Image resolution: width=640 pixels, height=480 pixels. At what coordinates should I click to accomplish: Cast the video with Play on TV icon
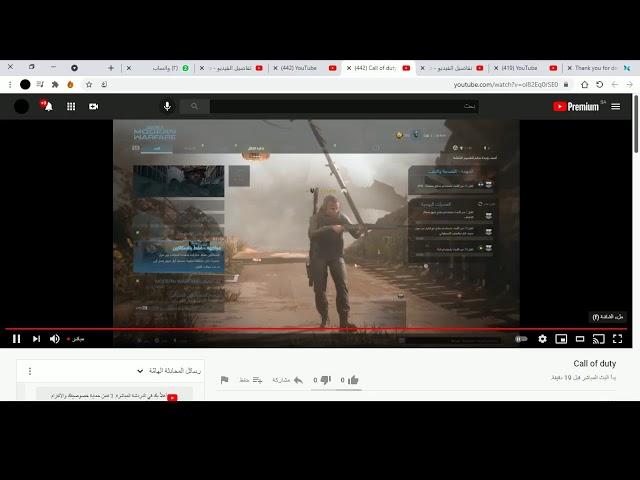[x=598, y=339]
